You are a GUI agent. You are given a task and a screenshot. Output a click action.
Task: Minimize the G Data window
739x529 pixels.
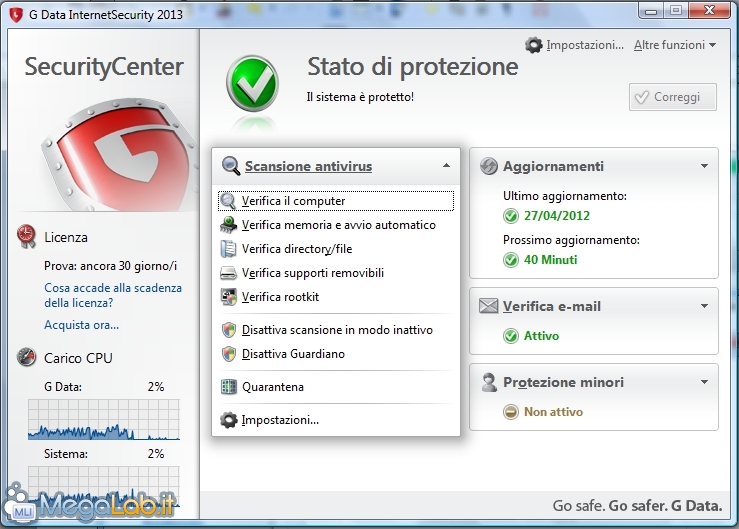click(x=651, y=10)
